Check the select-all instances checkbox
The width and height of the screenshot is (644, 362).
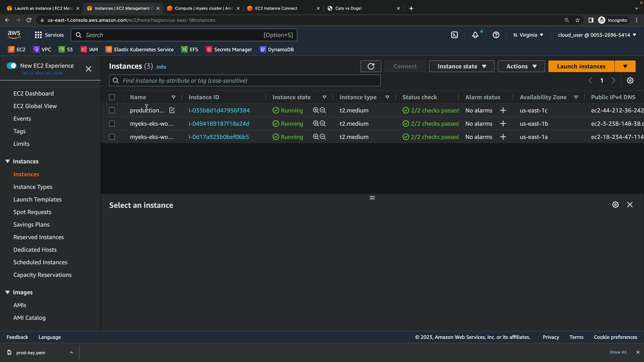[112, 97]
